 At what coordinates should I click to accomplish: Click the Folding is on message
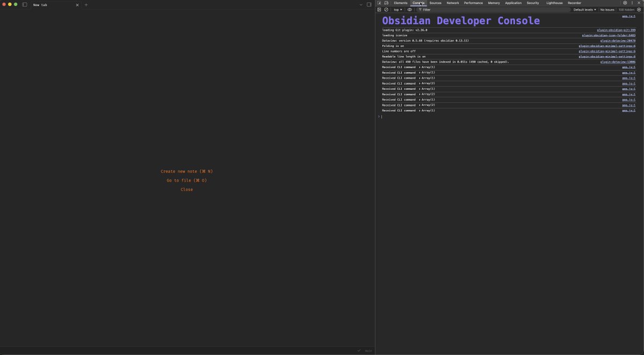[393, 46]
